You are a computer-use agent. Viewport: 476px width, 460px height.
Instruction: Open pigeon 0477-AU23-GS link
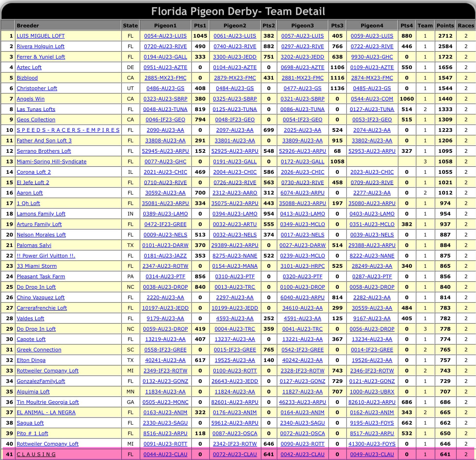pyautogui.click(x=302, y=88)
